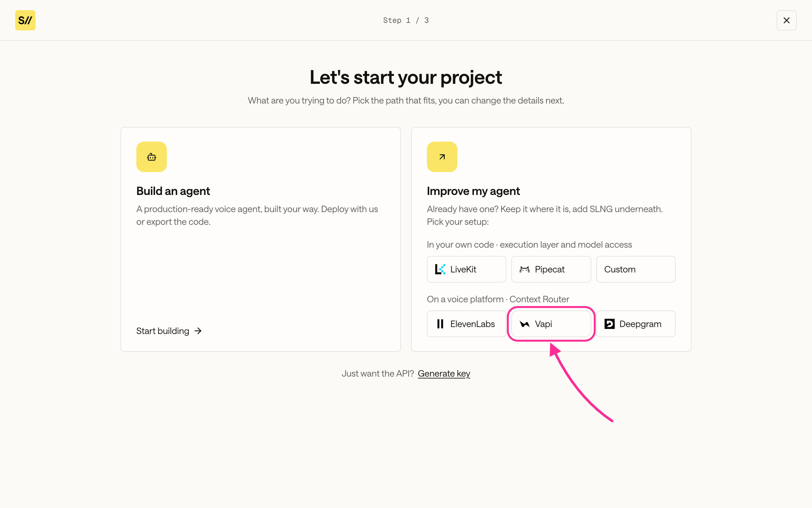Click the 'On a voice platform · Context Router' label
The width and height of the screenshot is (812, 508).
click(498, 299)
